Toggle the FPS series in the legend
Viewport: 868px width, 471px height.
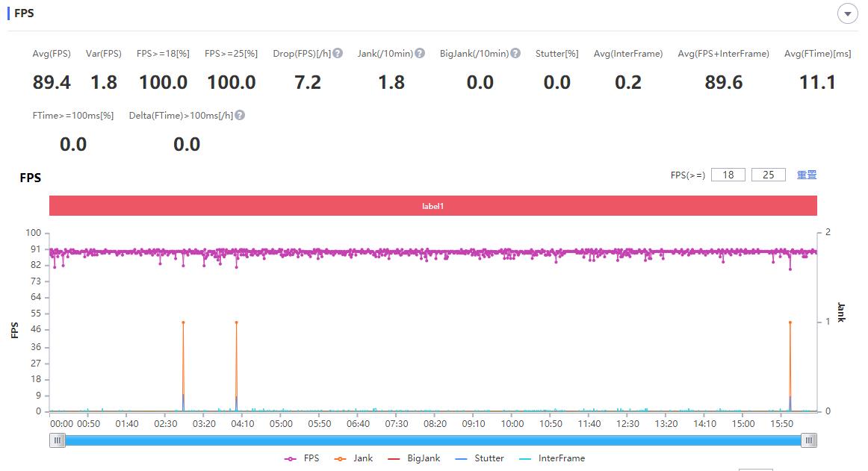302,458
